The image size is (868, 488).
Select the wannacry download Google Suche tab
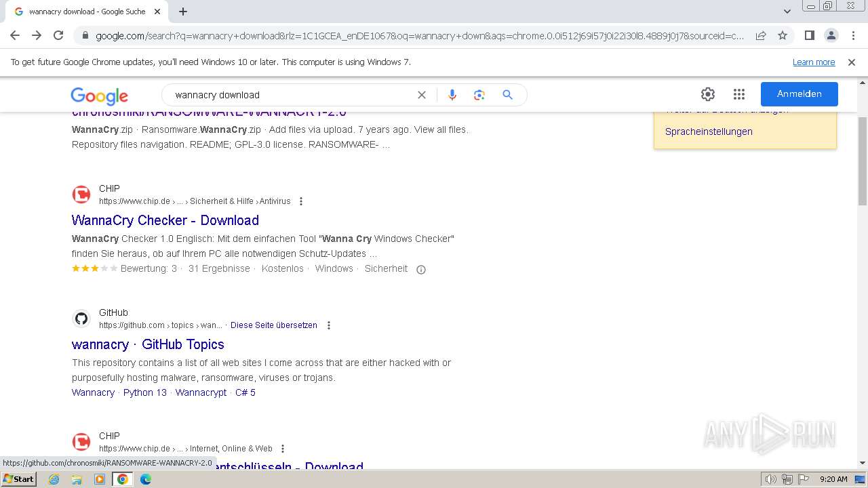(x=88, y=12)
